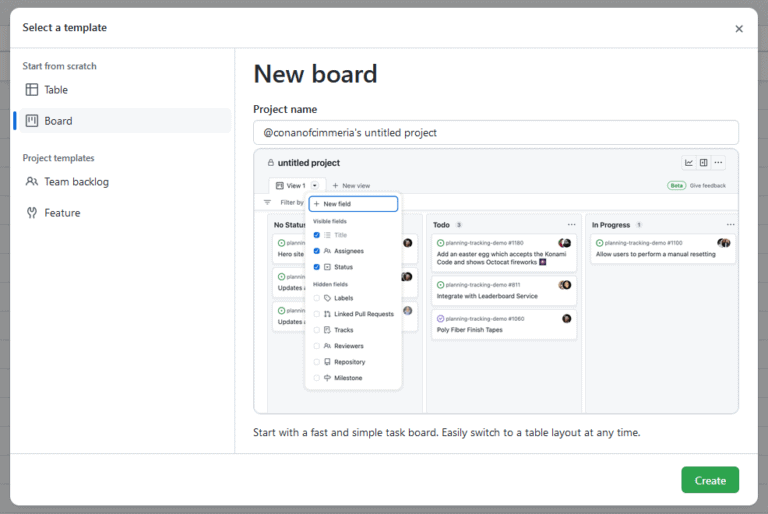Click the Team backlog people icon
This screenshot has height=514, width=768.
(32, 182)
